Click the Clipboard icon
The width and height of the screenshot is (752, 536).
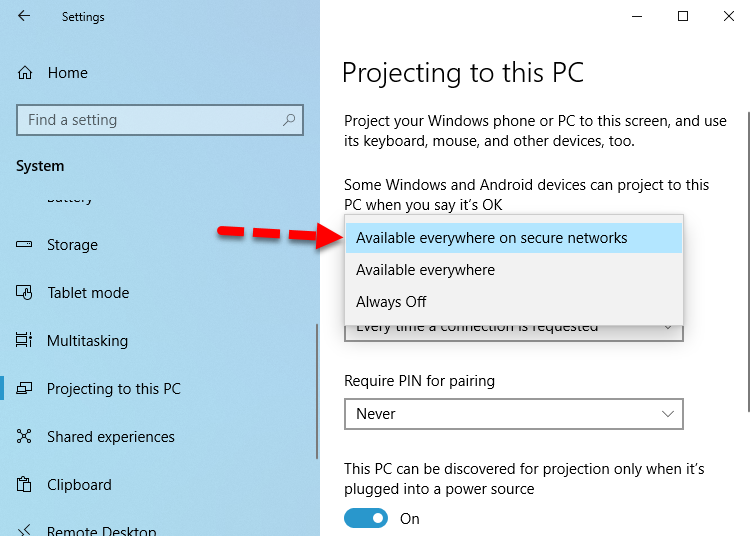pyautogui.click(x=26, y=485)
